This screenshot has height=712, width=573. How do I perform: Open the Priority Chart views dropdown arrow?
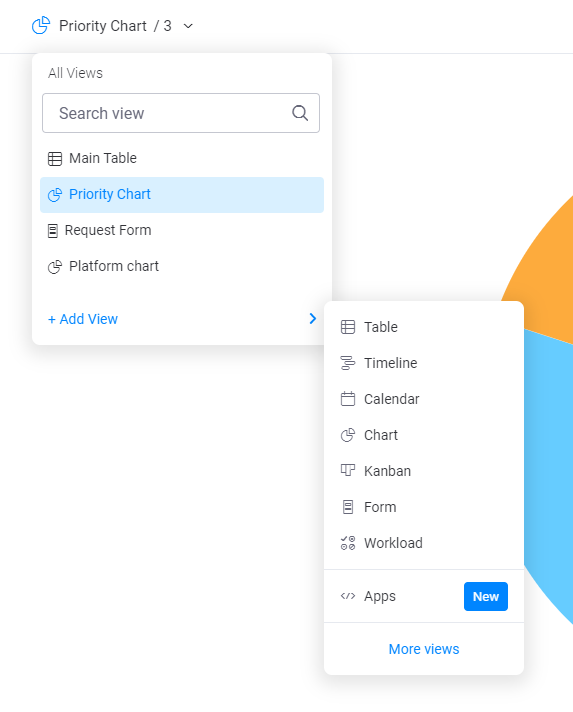[188, 26]
